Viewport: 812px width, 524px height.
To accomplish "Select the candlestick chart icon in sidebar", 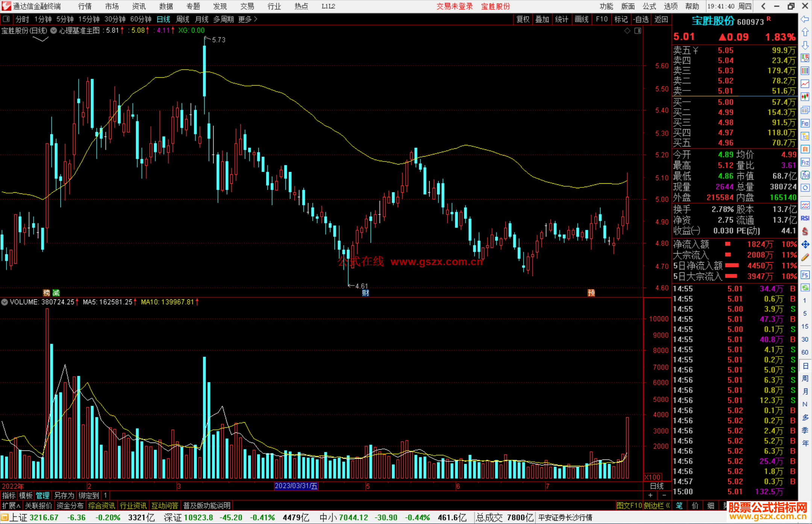I will [x=805, y=97].
